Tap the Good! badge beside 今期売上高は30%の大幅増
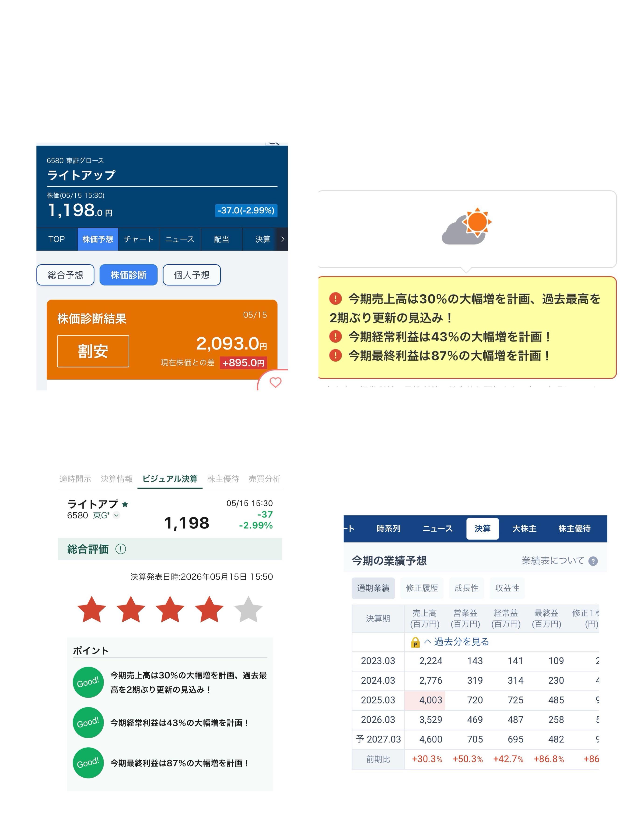The image size is (630, 840). [x=88, y=682]
